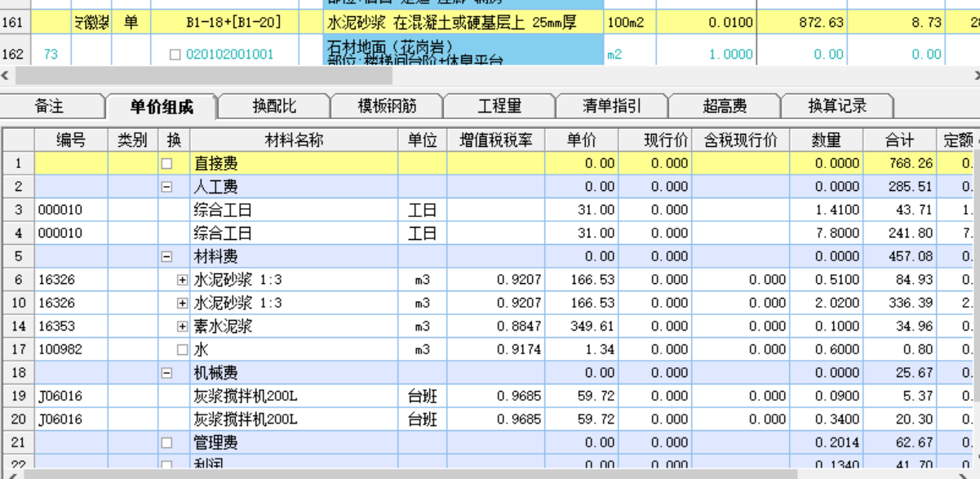Click the 增值税税率 column header
The image size is (980, 479).
[x=496, y=140]
